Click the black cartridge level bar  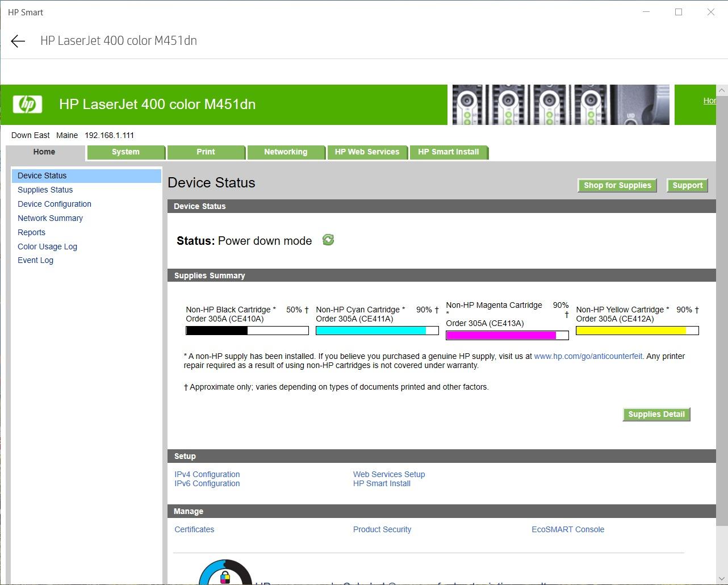click(248, 331)
